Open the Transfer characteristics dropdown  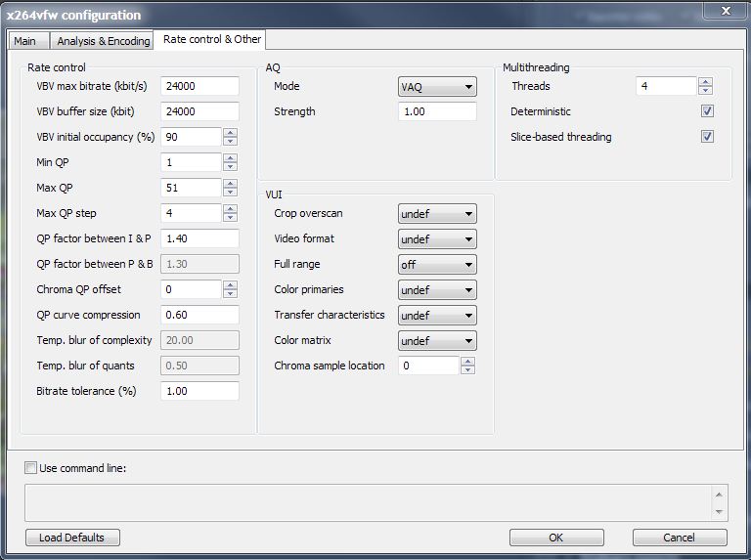tap(437, 316)
